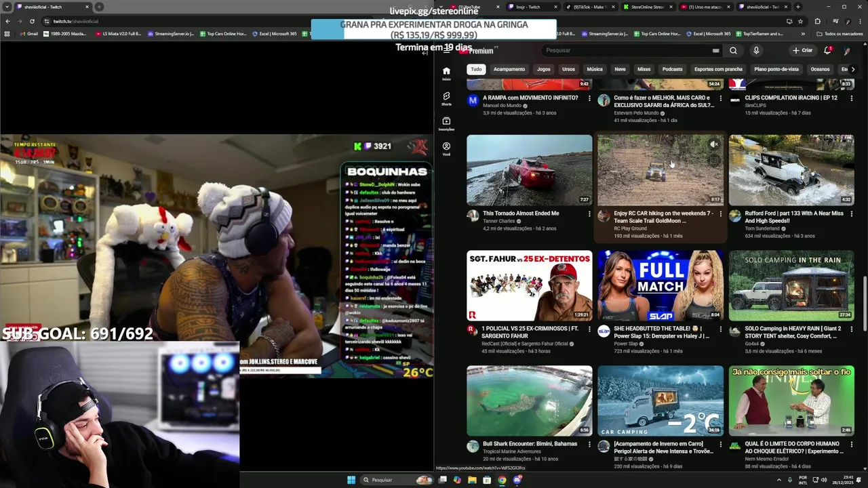Select the Esportes com prancha chip
This screenshot has width=868, height=488.
click(x=718, y=69)
